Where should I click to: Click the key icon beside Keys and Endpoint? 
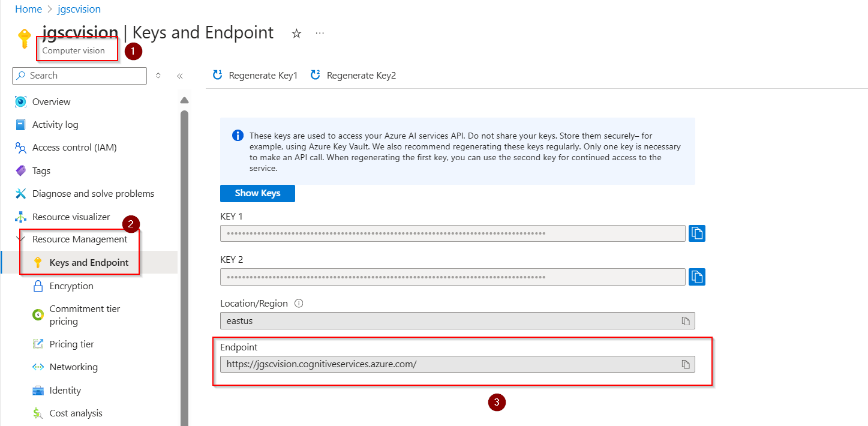tap(38, 263)
